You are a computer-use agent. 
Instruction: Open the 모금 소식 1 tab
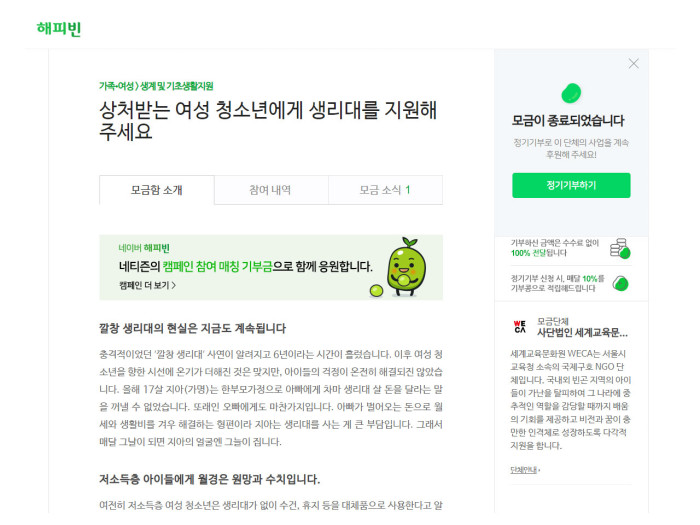pos(385,190)
